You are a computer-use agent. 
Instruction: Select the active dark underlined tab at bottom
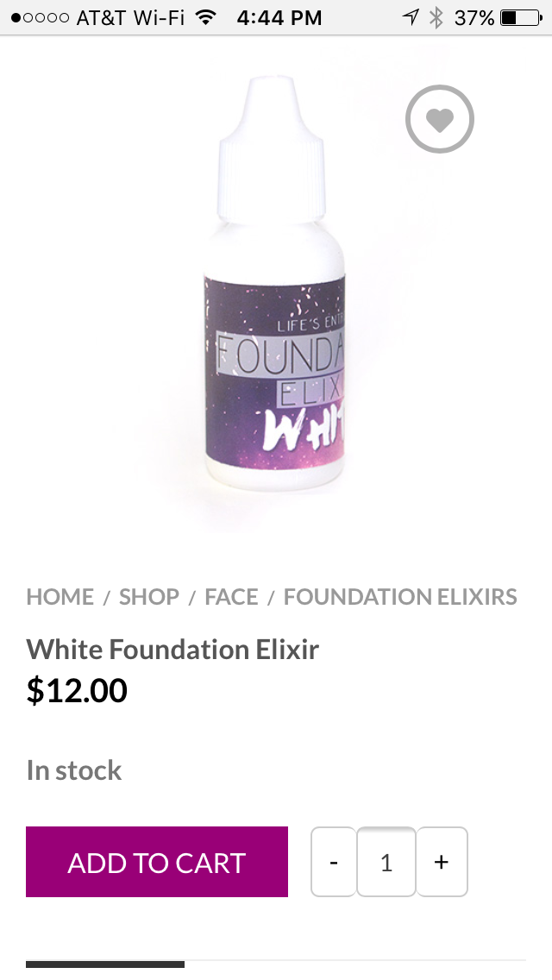105,964
